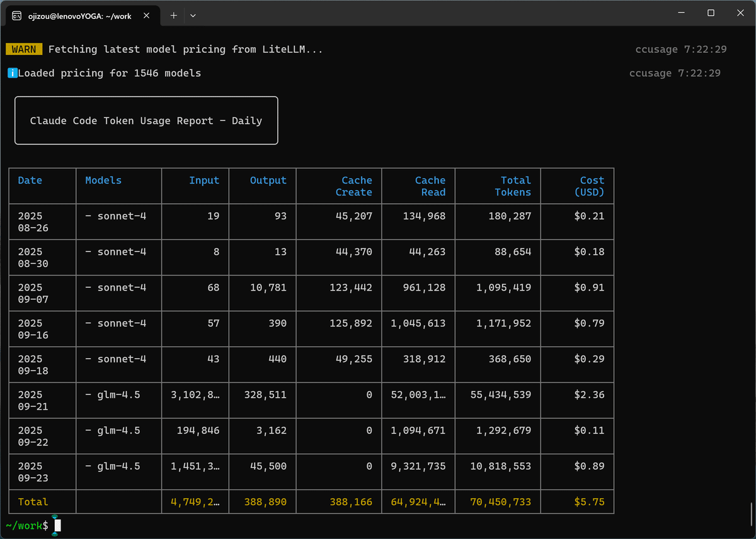
Task: Click the blue info icon beside Loaded pricing
Action: click(x=12, y=73)
